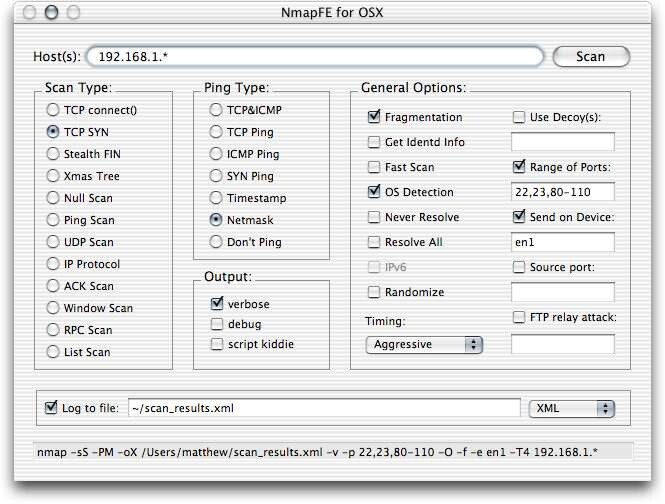Image resolution: width=665 pixels, height=504 pixels.
Task: Enable script kiddie output
Action: click(x=217, y=344)
